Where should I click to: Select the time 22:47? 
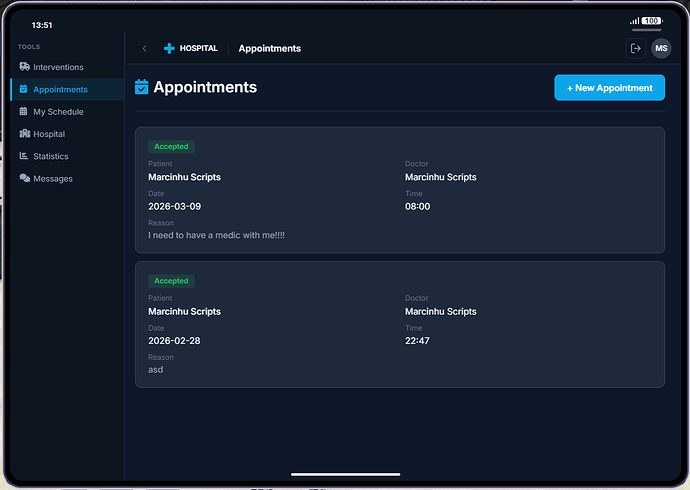point(417,340)
